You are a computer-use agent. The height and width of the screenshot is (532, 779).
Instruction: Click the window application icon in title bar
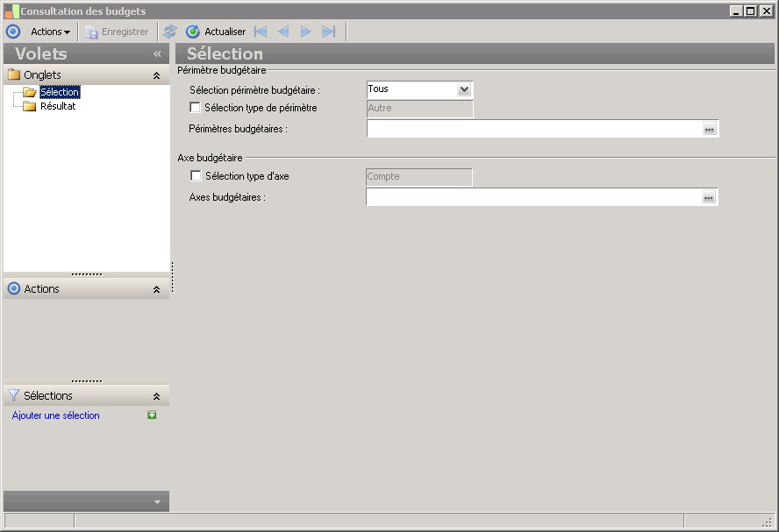tap(12, 11)
